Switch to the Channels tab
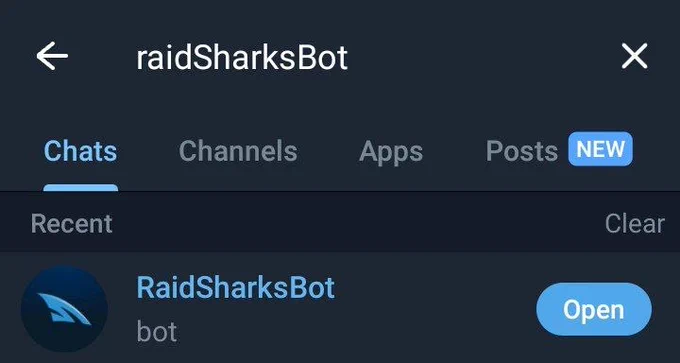 tap(238, 151)
